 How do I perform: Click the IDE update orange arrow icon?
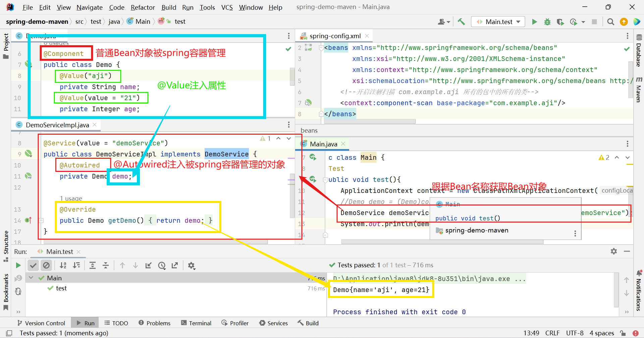click(x=624, y=22)
